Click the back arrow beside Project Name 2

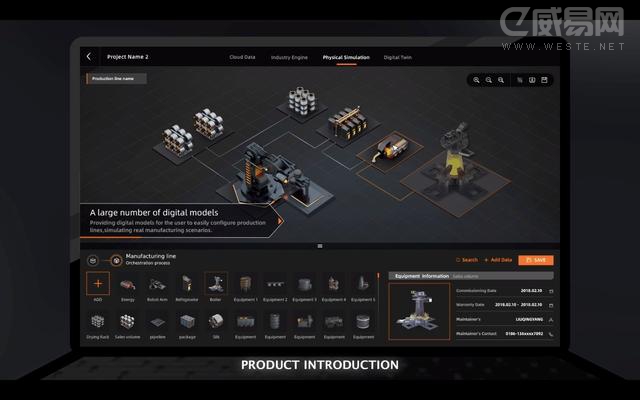89,57
